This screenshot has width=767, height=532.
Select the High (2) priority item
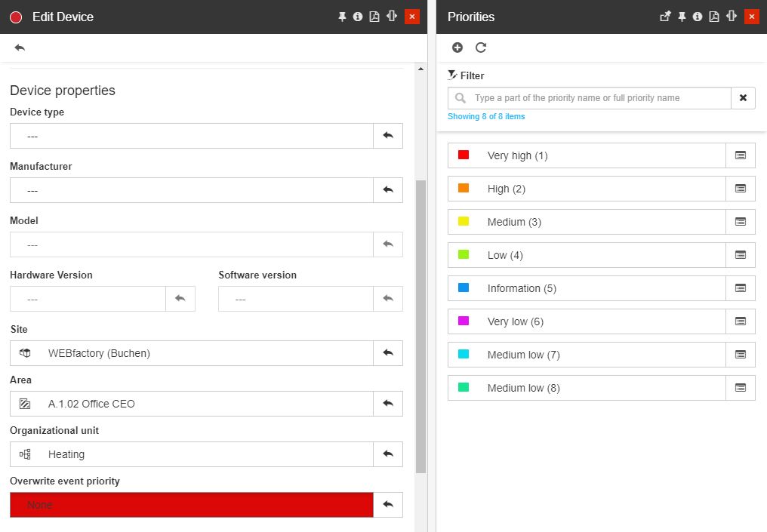[x=586, y=189]
